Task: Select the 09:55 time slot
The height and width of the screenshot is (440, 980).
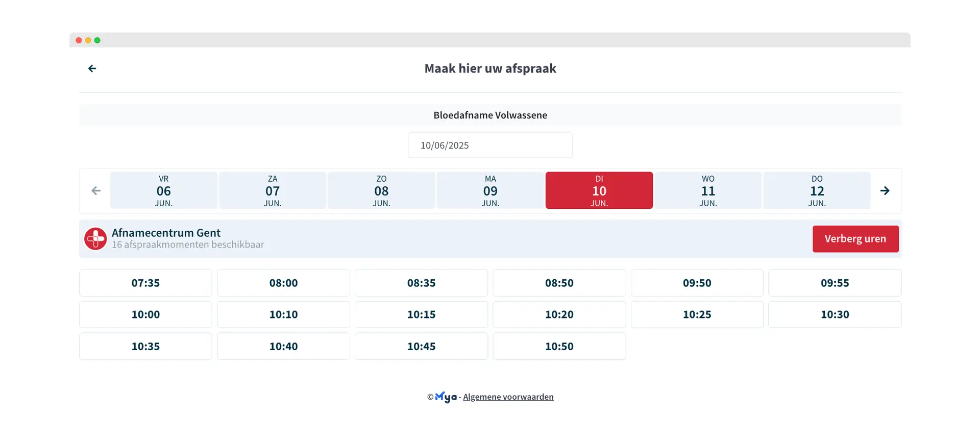Action: pyautogui.click(x=835, y=283)
